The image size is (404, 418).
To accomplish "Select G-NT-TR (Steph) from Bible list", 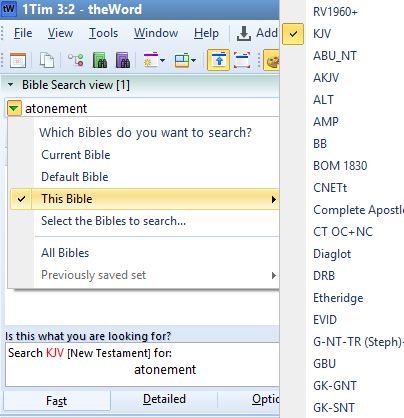I will tap(358, 342).
